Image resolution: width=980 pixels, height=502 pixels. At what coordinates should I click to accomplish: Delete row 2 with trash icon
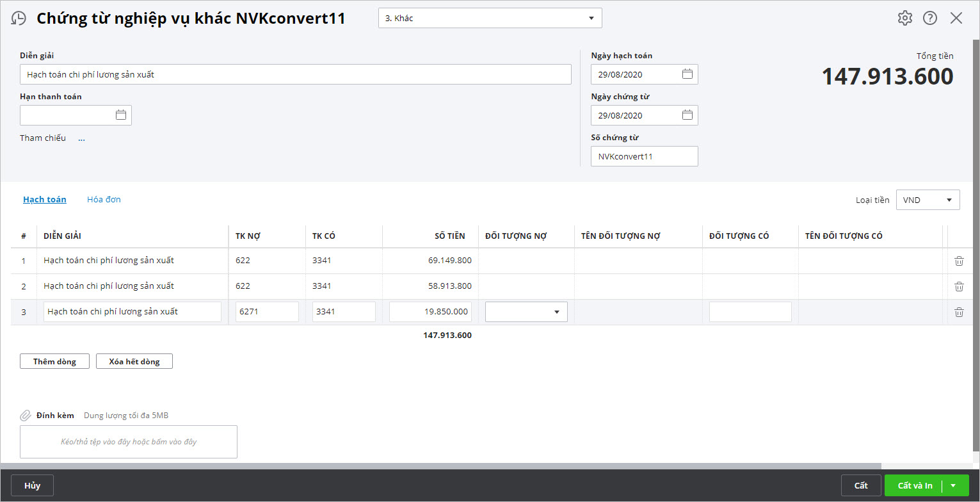pos(959,286)
